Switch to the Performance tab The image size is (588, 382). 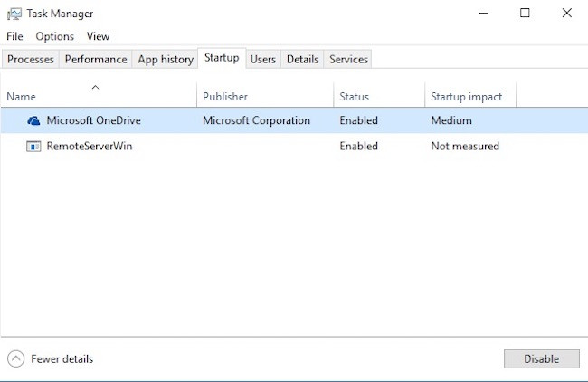point(96,59)
